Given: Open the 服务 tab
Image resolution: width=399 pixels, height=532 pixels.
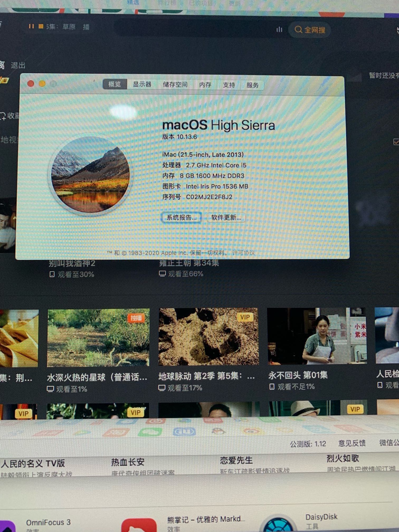Looking at the screenshot, I should (x=253, y=85).
